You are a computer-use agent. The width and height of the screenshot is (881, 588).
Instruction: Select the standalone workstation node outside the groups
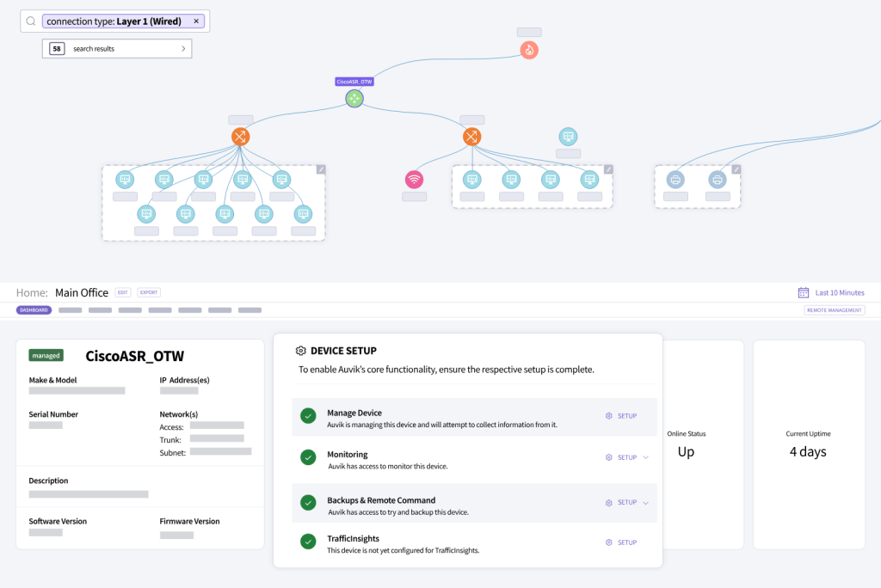click(x=568, y=137)
